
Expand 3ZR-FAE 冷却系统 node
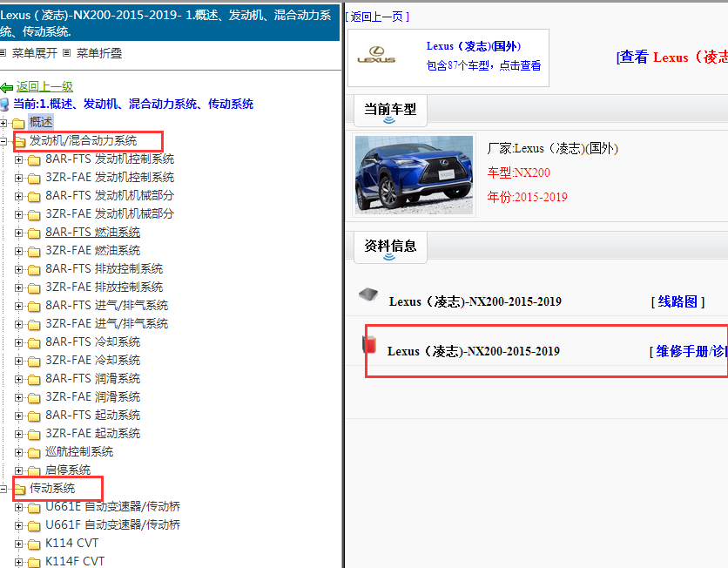pos(18,361)
